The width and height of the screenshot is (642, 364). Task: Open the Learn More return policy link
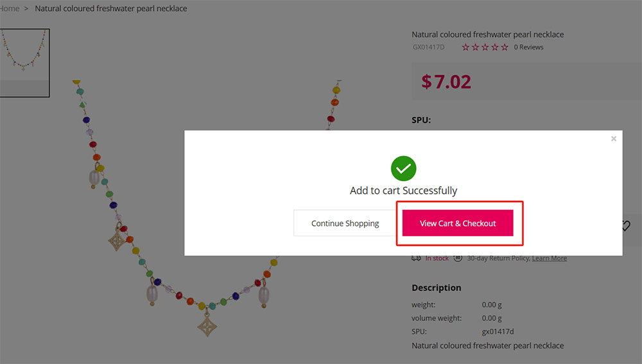(549, 258)
